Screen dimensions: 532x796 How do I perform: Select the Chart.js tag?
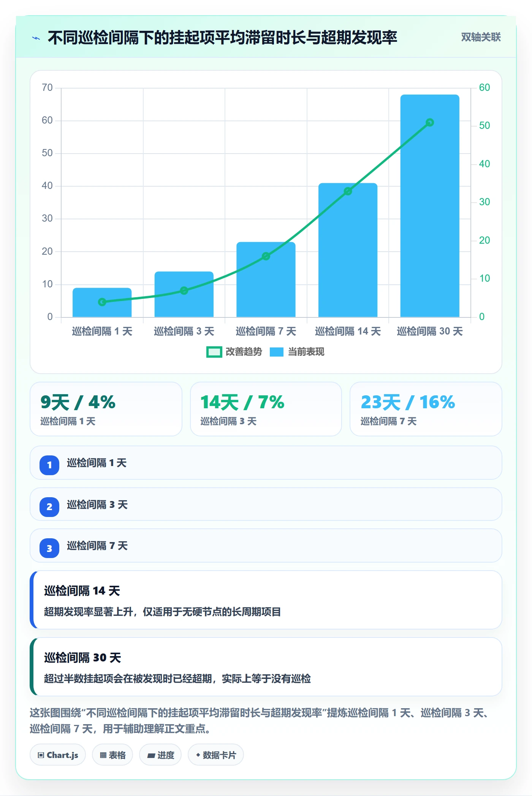(58, 755)
